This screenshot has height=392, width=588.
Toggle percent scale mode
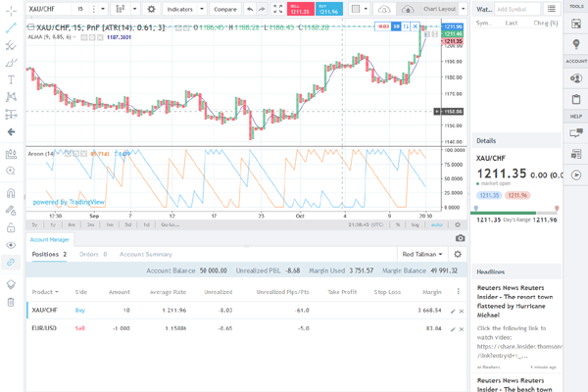click(398, 224)
